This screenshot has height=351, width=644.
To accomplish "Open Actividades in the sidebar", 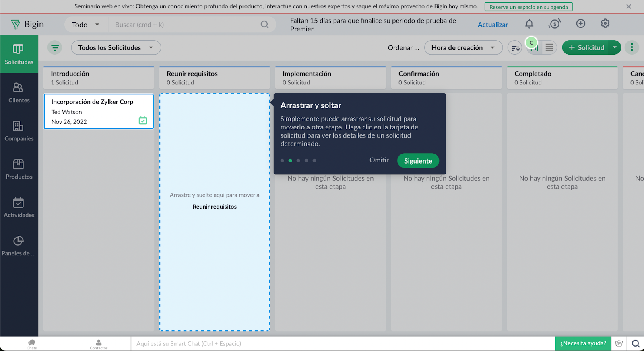I will click(x=19, y=207).
